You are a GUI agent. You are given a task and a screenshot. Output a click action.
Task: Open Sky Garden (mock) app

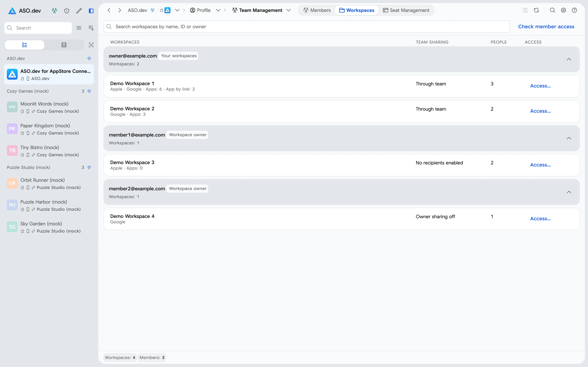pyautogui.click(x=49, y=227)
